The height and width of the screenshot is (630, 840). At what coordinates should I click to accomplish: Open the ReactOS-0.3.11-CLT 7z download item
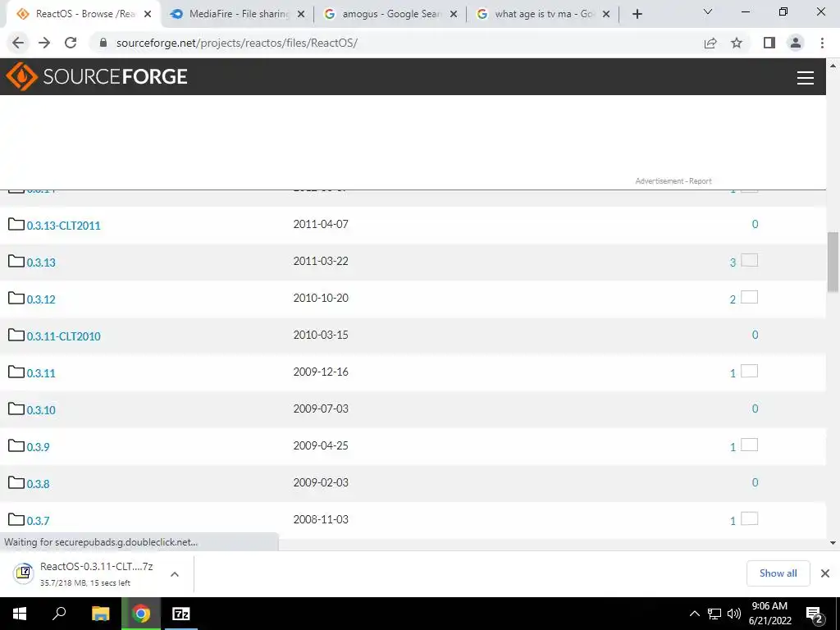point(97,573)
